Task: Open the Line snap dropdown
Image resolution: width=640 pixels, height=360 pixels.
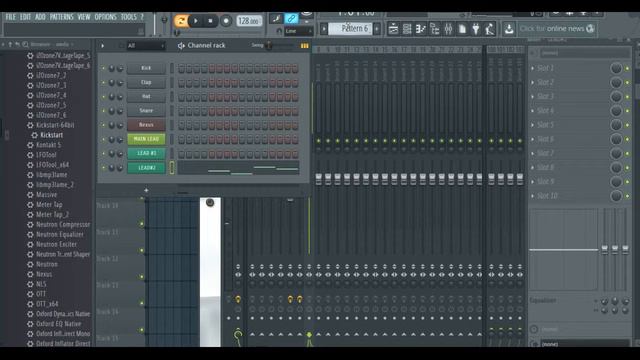Action: [299, 31]
